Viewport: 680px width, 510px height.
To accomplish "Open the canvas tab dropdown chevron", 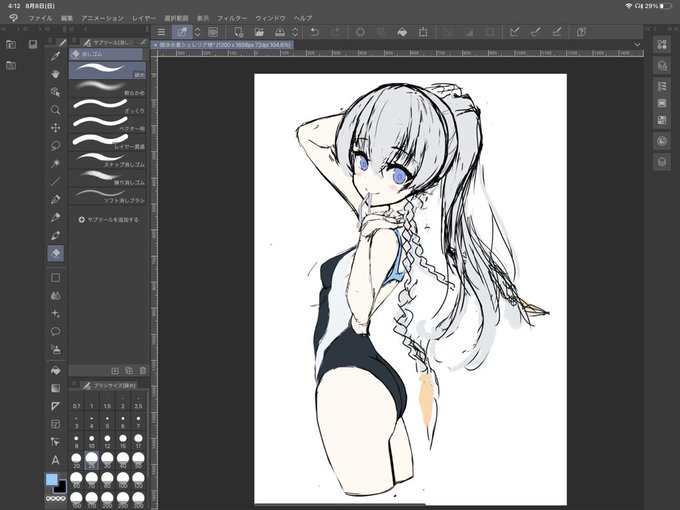I will (637, 45).
